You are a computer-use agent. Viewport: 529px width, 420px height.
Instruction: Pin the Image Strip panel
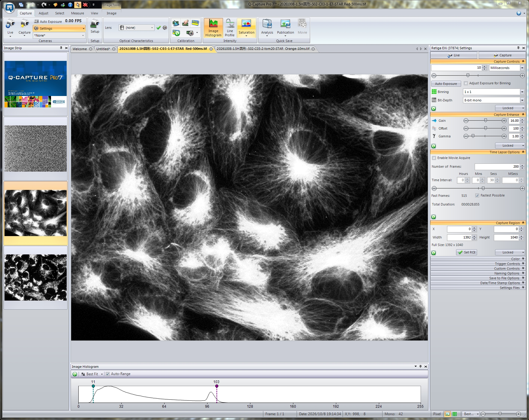(61, 48)
